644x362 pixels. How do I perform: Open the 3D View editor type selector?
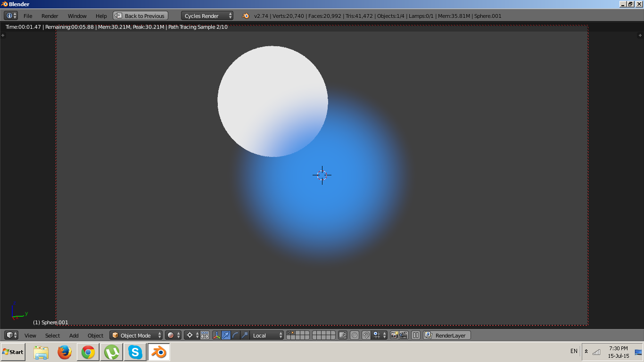(x=11, y=335)
